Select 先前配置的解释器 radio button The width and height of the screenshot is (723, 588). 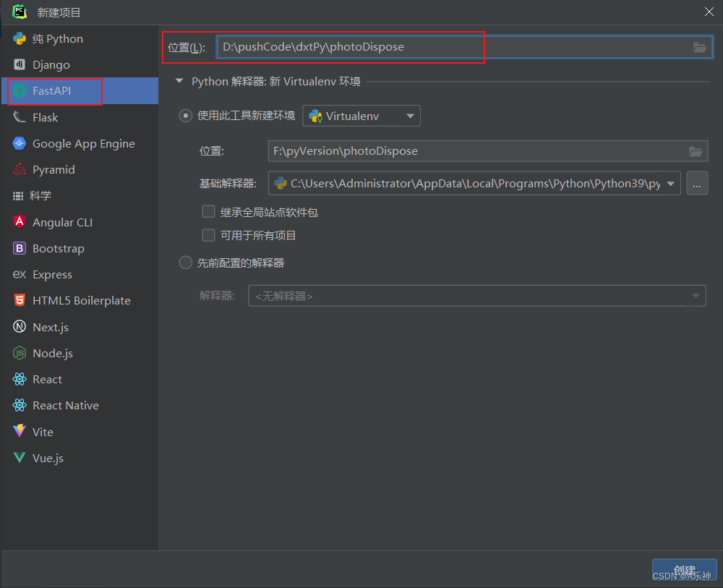coord(185,263)
